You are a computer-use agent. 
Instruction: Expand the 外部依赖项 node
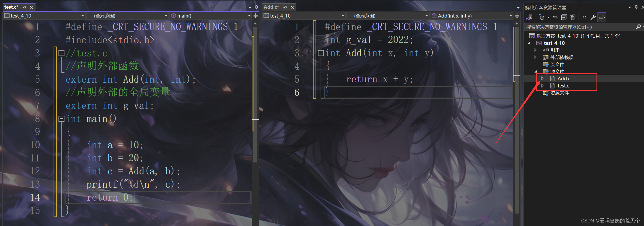(536, 57)
